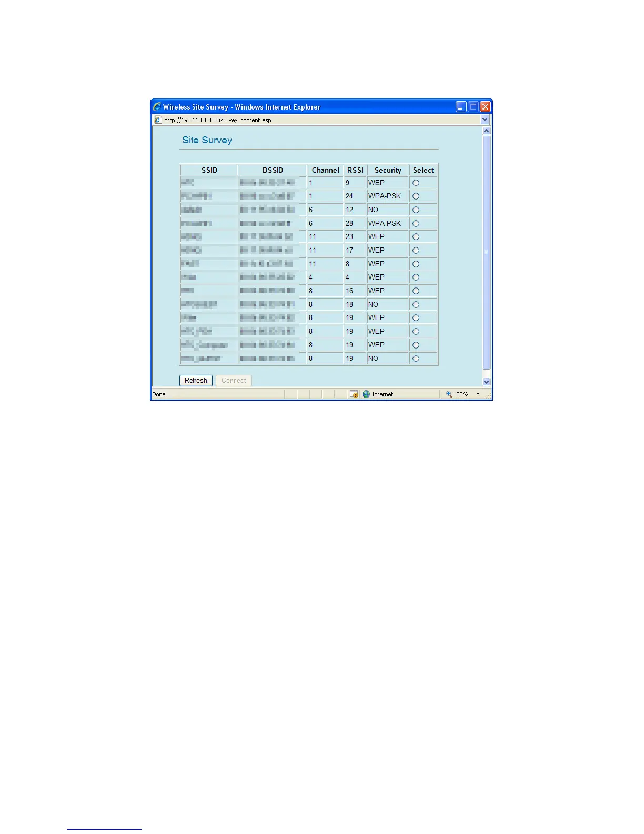Click NO security in the RSSI 12 row
This screenshot has height=834, width=644.
click(373, 210)
